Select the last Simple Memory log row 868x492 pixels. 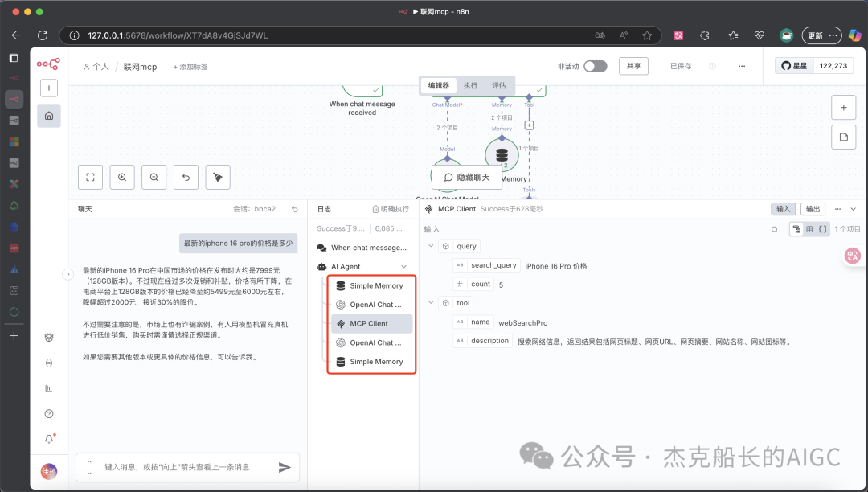(x=372, y=362)
